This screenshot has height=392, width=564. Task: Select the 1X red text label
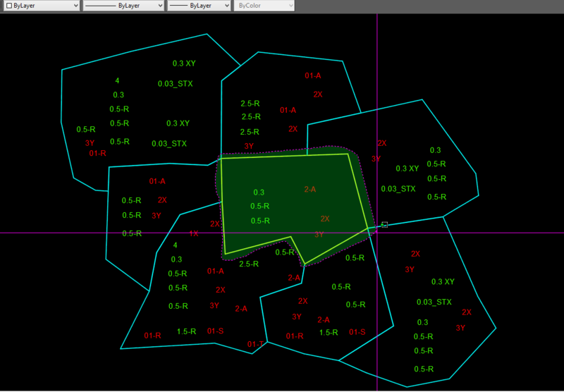[x=194, y=233]
